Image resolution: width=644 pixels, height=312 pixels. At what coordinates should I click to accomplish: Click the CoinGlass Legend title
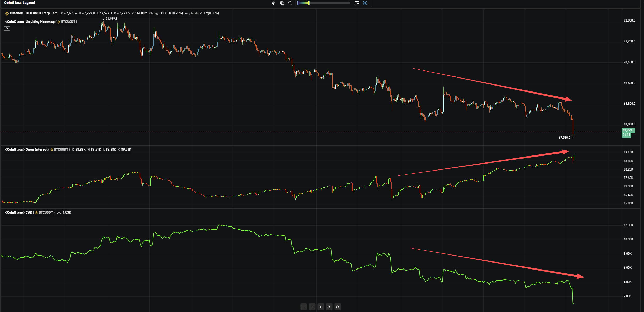[x=20, y=3]
